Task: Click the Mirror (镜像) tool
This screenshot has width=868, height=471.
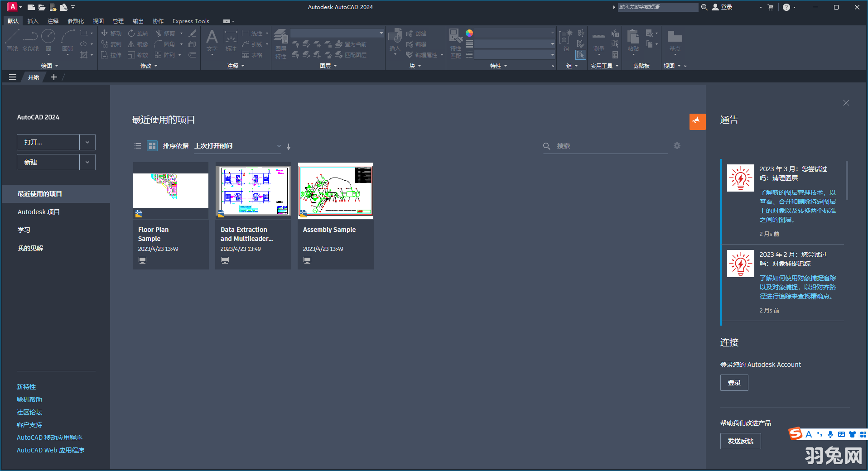Action: pos(138,44)
